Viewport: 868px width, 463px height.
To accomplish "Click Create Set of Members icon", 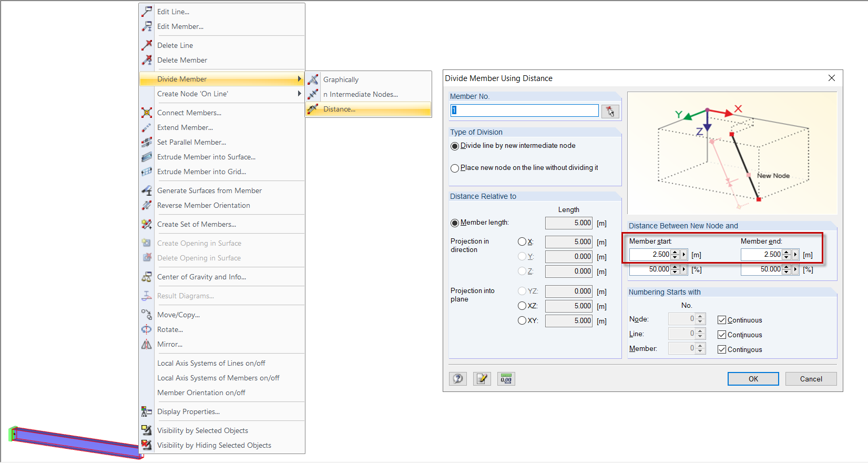I will pyautogui.click(x=147, y=224).
